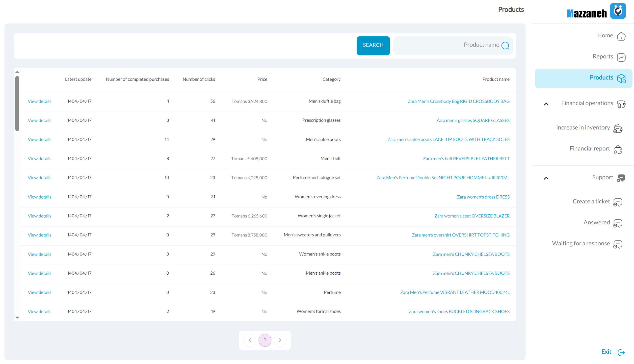Open Zara Men's Crossbody Bag RIGID CROSSBODY BAG
Screen dimensions: 634x364
point(458,101)
